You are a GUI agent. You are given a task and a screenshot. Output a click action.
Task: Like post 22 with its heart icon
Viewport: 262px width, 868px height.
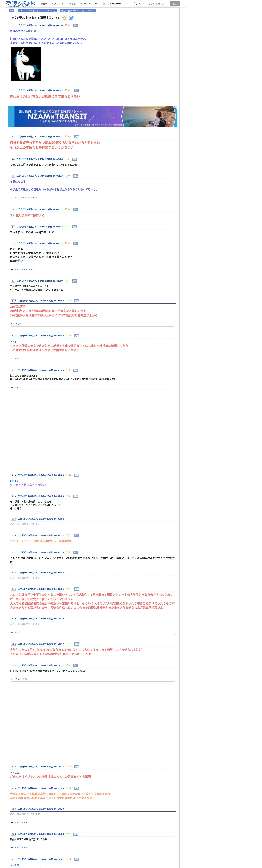pos(67,665)
